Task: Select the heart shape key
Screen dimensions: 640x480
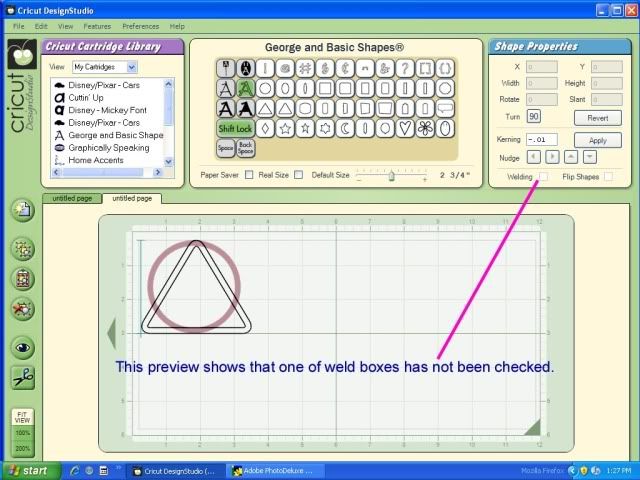Action: click(405, 129)
